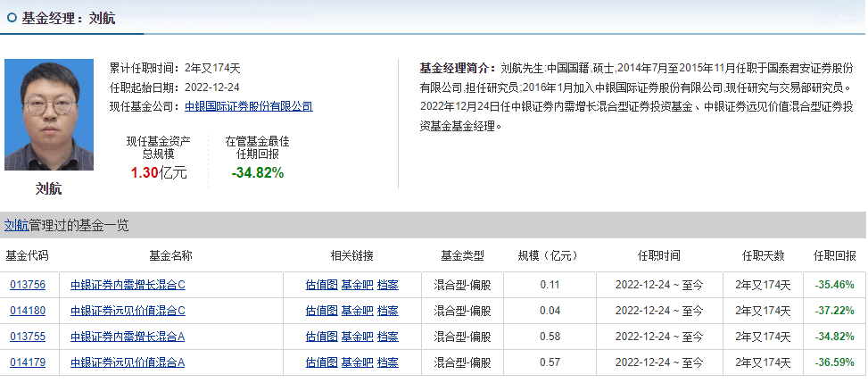Viewport: 868px width, 383px height.
Task: Click 基金吧 link for fund 013756
Action: (357, 285)
